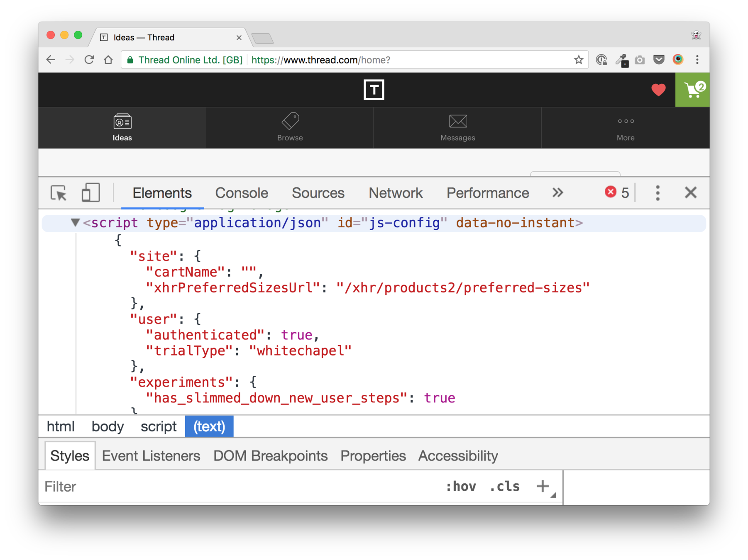
Task: Switch to the Sources tab
Action: click(x=318, y=193)
